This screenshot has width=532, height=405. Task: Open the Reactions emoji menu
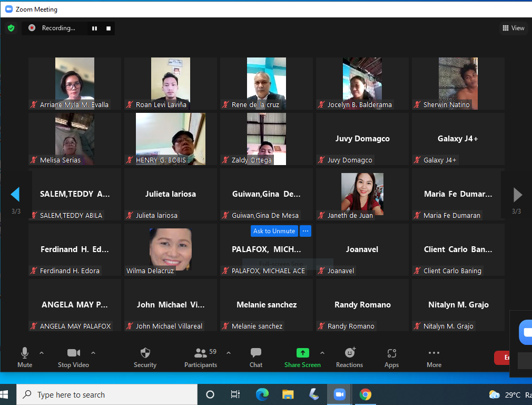tap(350, 353)
